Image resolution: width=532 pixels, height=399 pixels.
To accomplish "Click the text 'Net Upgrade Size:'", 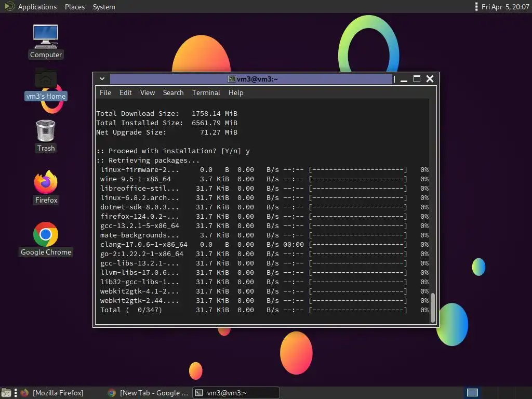I will [131, 132].
